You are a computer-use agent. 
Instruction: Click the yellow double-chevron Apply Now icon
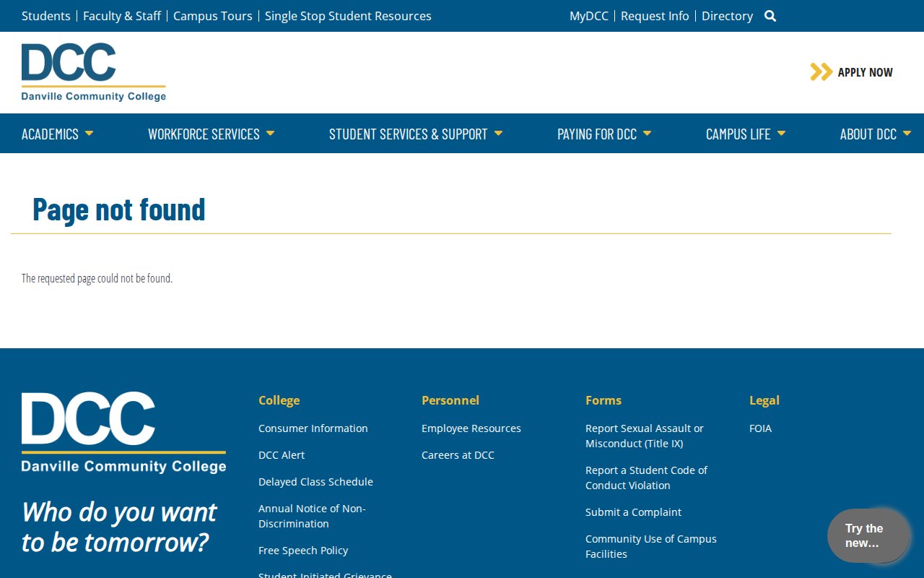pos(821,72)
